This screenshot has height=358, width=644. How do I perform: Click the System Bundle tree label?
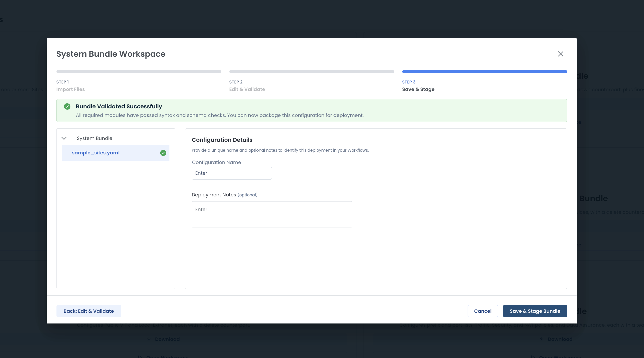coord(94,138)
